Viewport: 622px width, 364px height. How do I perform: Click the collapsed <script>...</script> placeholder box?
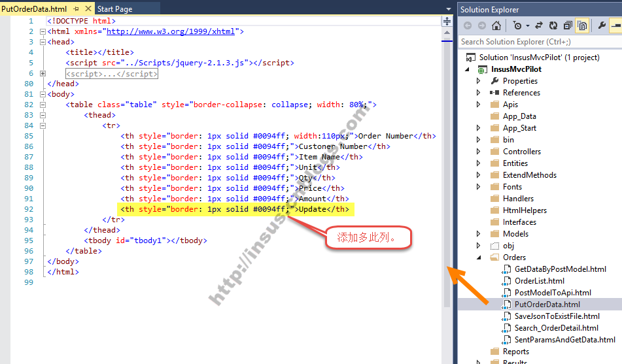(x=112, y=74)
